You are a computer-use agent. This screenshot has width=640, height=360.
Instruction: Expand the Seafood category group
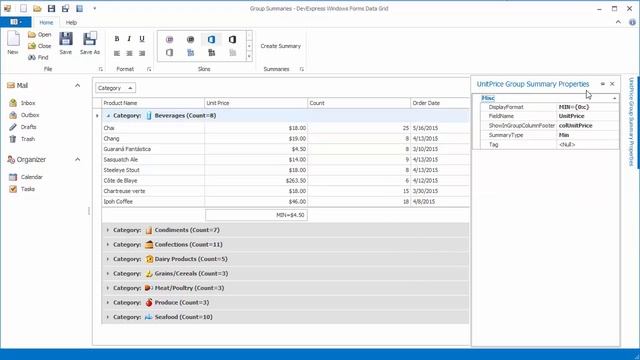tap(108, 317)
